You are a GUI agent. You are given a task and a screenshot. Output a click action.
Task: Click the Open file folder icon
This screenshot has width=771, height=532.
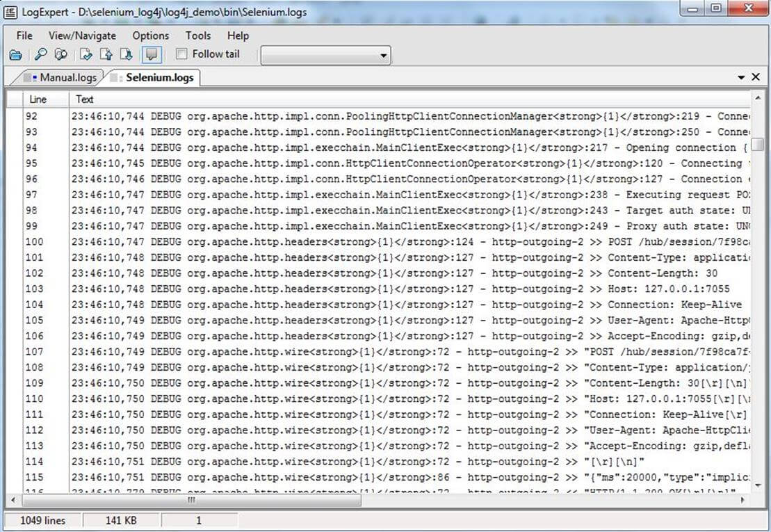coord(15,55)
